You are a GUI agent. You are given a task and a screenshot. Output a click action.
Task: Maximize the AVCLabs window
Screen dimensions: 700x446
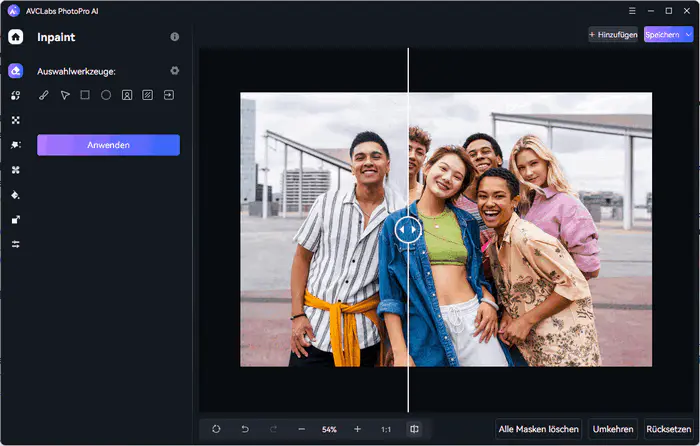[669, 11]
